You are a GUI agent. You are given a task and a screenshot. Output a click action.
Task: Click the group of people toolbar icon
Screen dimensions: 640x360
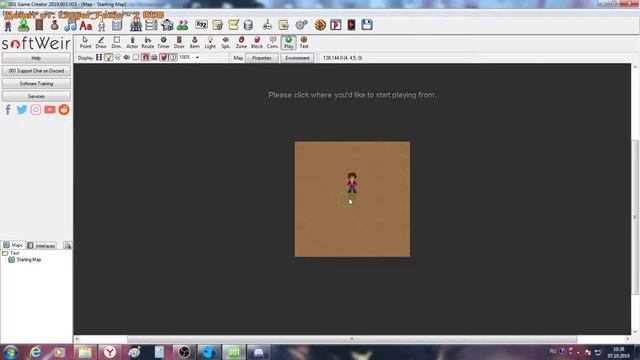(136, 25)
